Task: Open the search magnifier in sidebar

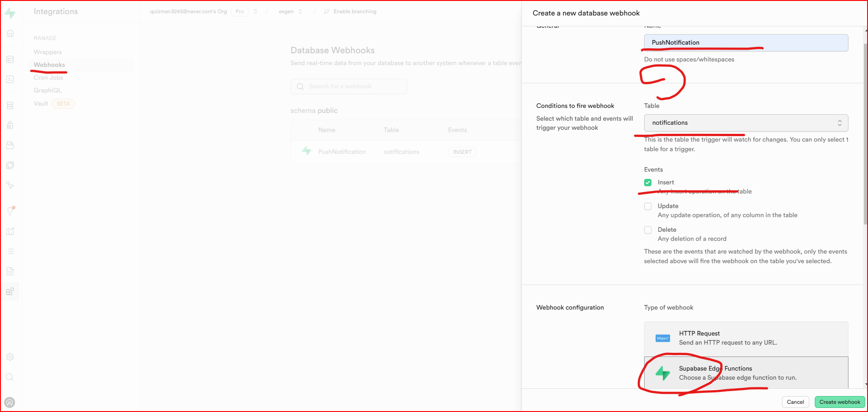Action: point(10,377)
